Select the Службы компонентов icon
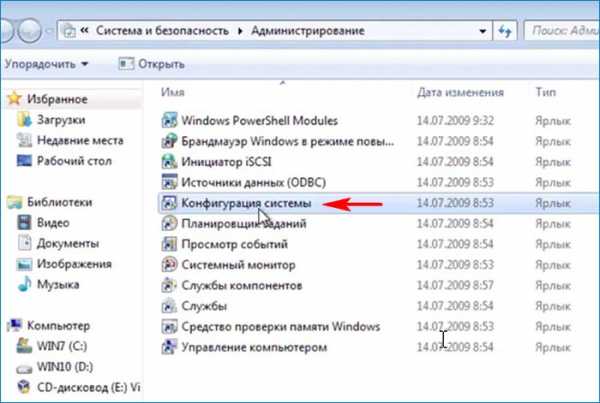This screenshot has height=403, width=600. (x=169, y=286)
